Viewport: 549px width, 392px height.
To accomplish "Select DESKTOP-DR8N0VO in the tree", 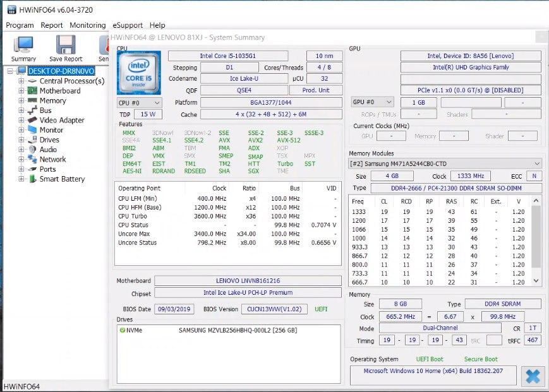I will 61,71.
